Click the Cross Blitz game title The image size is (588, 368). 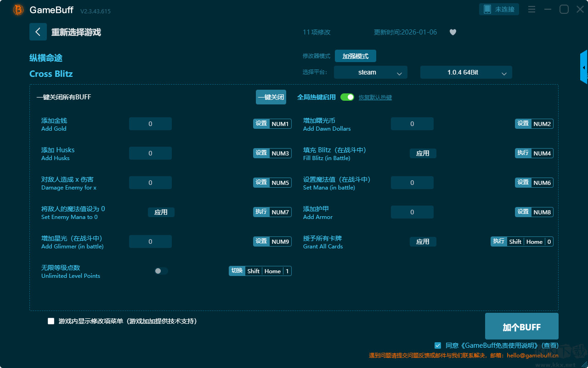coord(51,74)
